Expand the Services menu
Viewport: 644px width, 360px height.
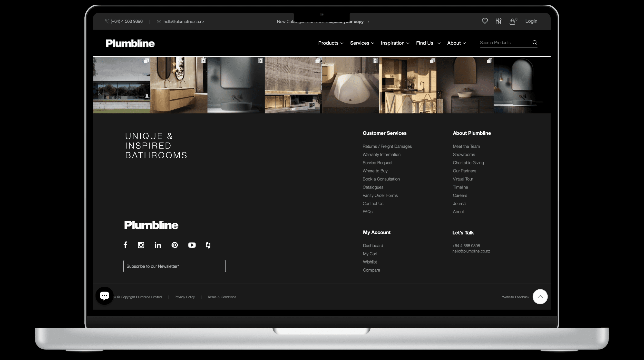[x=362, y=43]
